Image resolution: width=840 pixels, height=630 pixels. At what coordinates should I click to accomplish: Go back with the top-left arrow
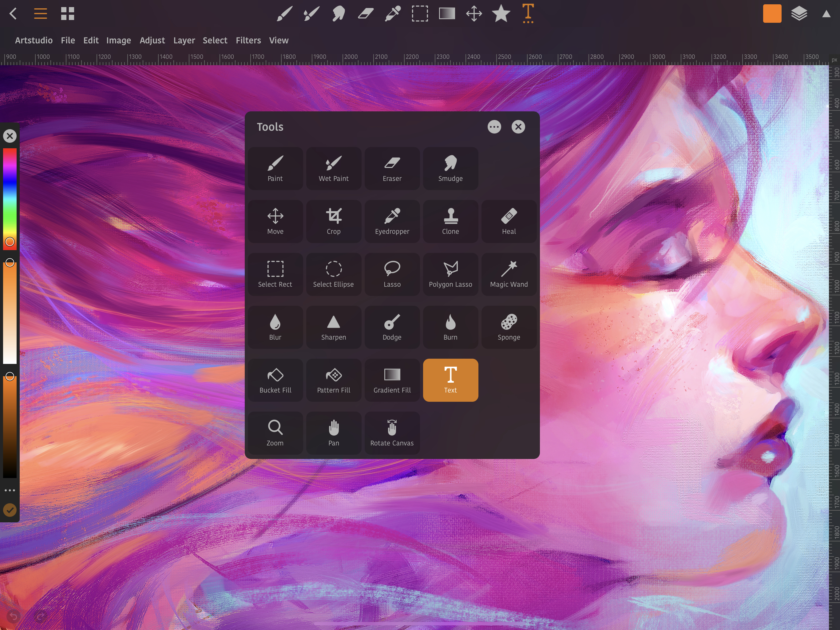[x=13, y=14]
